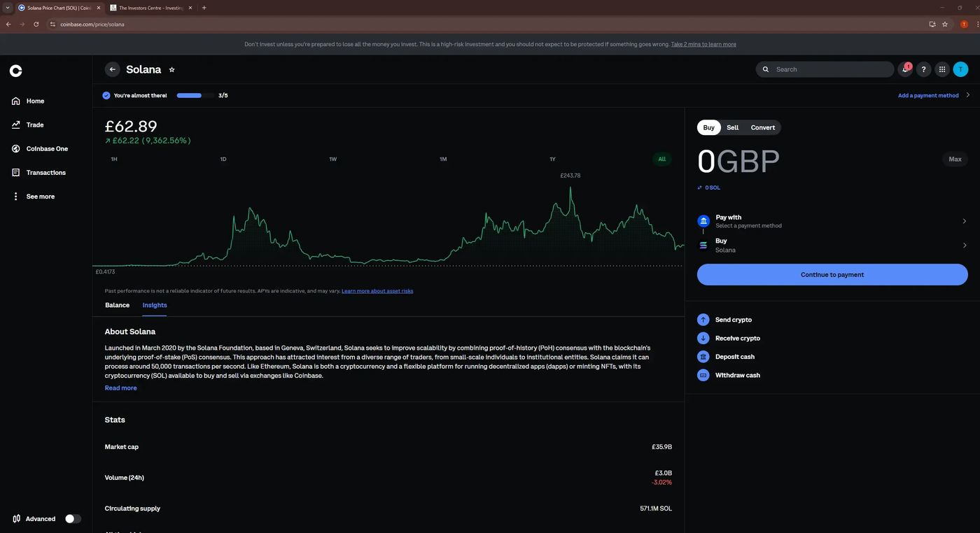Click the Coinbase logo in the sidebar
Image resolution: width=980 pixels, height=533 pixels.
(15, 71)
